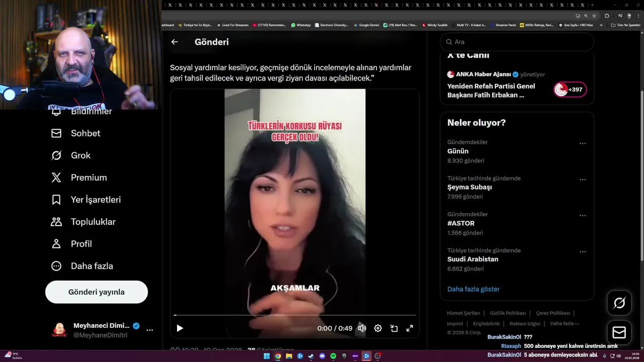This screenshot has height=362, width=644.
Task: Focus the Ara search field
Action: [517, 42]
